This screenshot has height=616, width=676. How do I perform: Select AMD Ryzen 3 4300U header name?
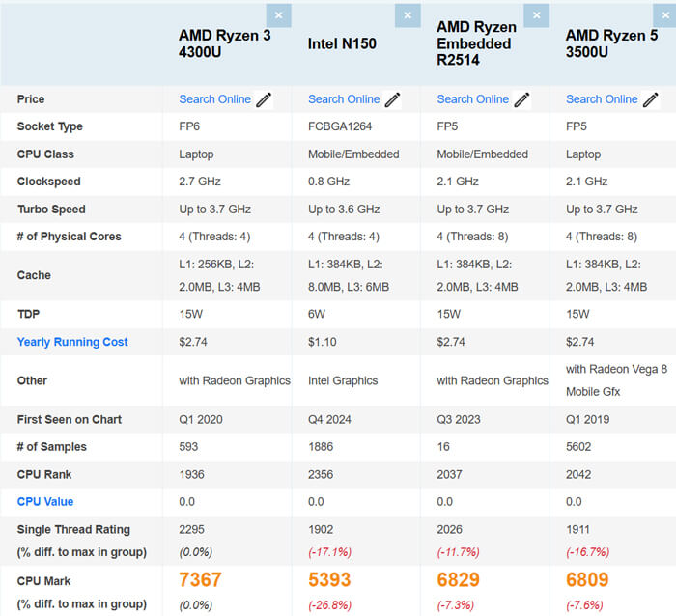point(225,43)
